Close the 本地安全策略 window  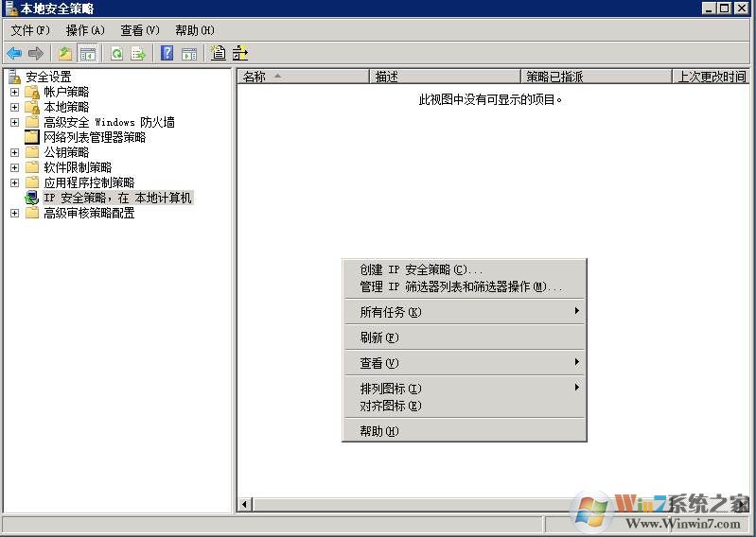[x=742, y=9]
